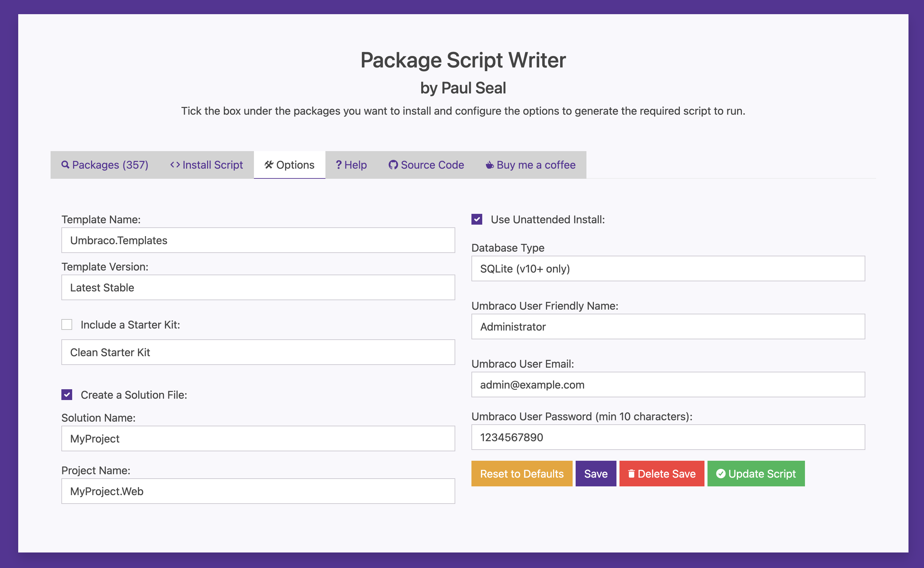
Task: Click the Umbraco User Friendly Name field
Action: (668, 326)
